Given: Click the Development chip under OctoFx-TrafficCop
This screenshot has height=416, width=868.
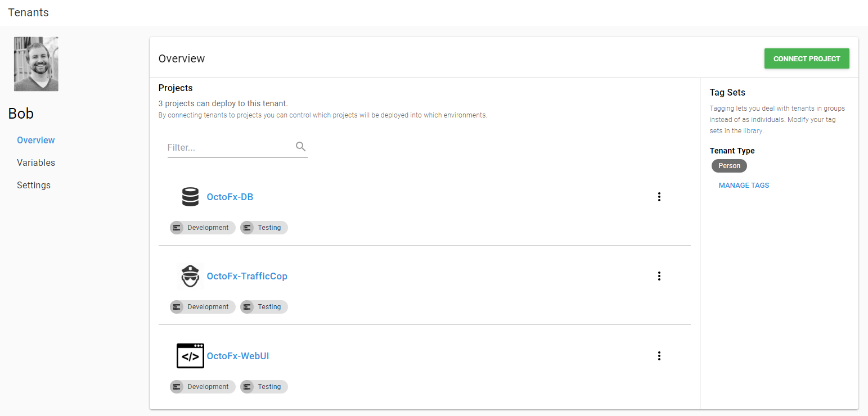Looking at the screenshot, I should [x=203, y=307].
